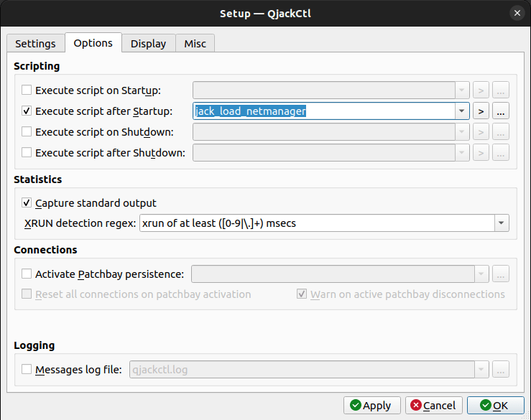Click into the jack_load_netmanager script field
This screenshot has width=531, height=420.
tap(323, 111)
